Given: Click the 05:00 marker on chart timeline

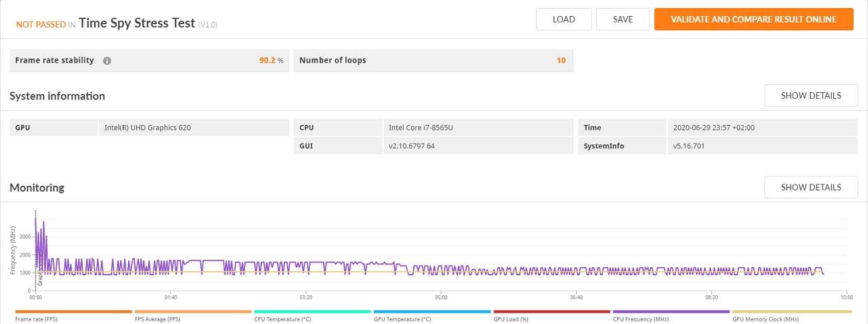Looking at the screenshot, I should tap(441, 297).
